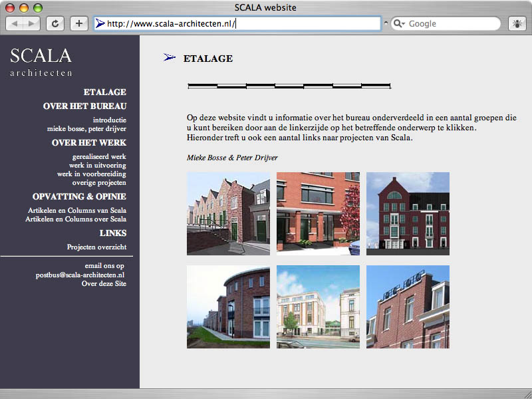Click the bug report icon in the toolbar

tap(517, 24)
